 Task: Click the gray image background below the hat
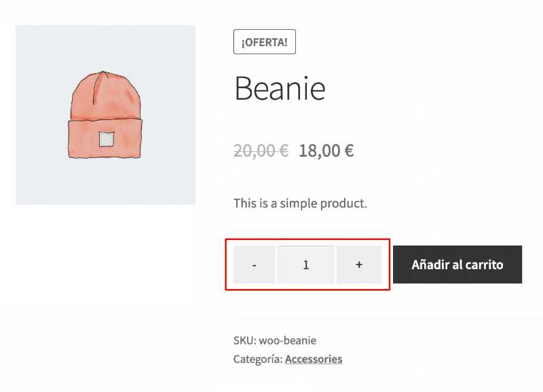105,182
